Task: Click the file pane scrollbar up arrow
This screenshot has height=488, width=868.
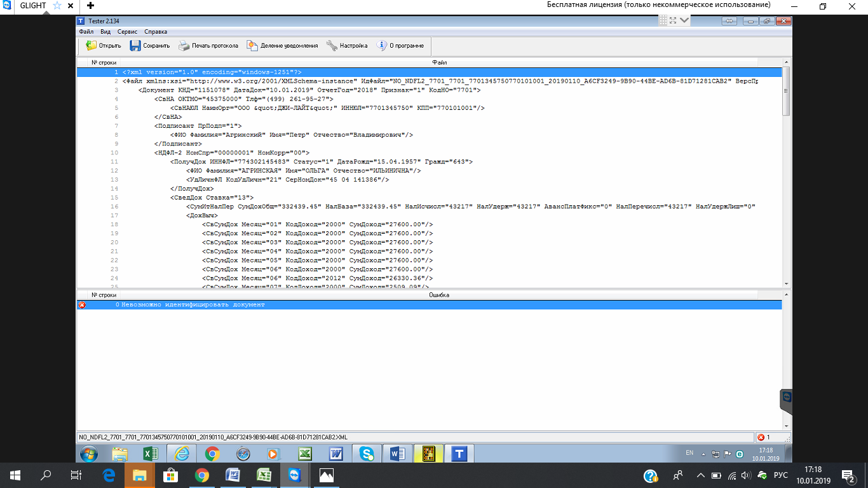Action: pyautogui.click(x=787, y=63)
